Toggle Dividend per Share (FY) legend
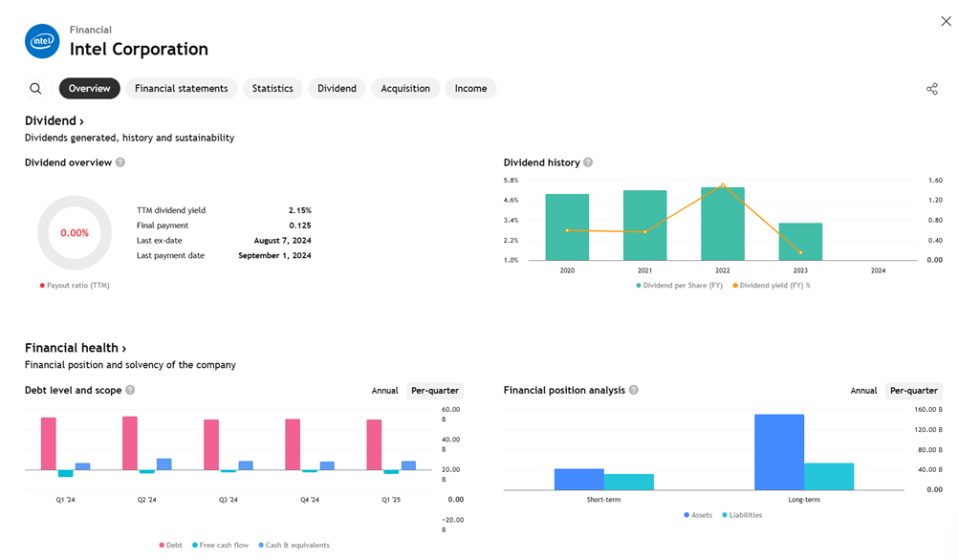Screen dimensions: 959x560 (680, 286)
